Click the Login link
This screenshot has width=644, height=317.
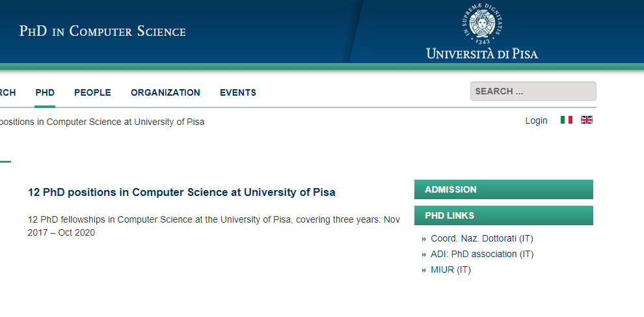[x=536, y=120]
